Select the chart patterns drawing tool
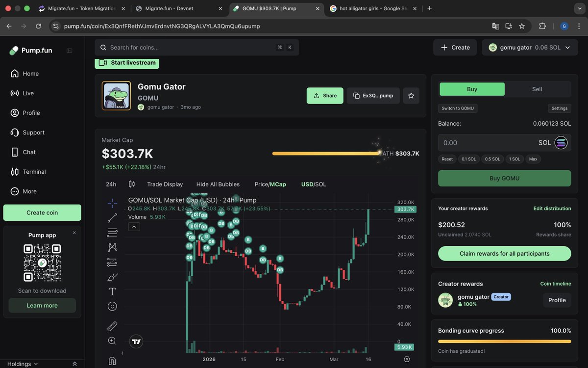The image size is (588, 368). click(112, 247)
